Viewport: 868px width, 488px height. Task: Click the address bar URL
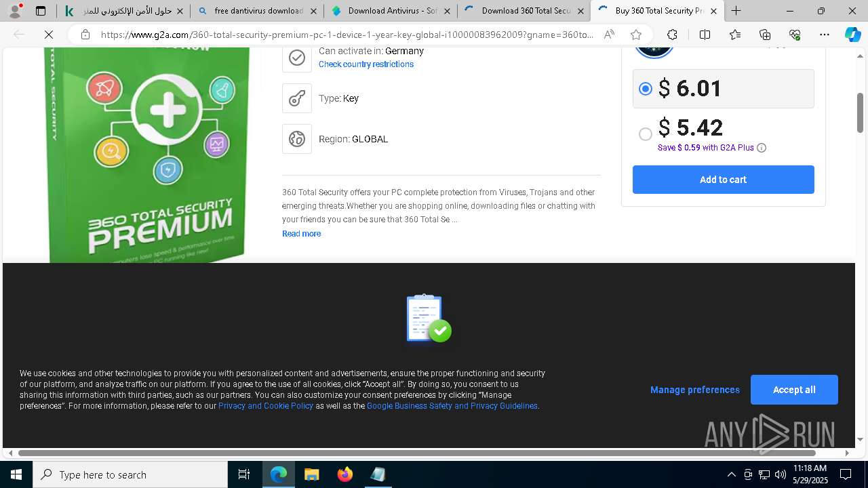click(x=347, y=35)
